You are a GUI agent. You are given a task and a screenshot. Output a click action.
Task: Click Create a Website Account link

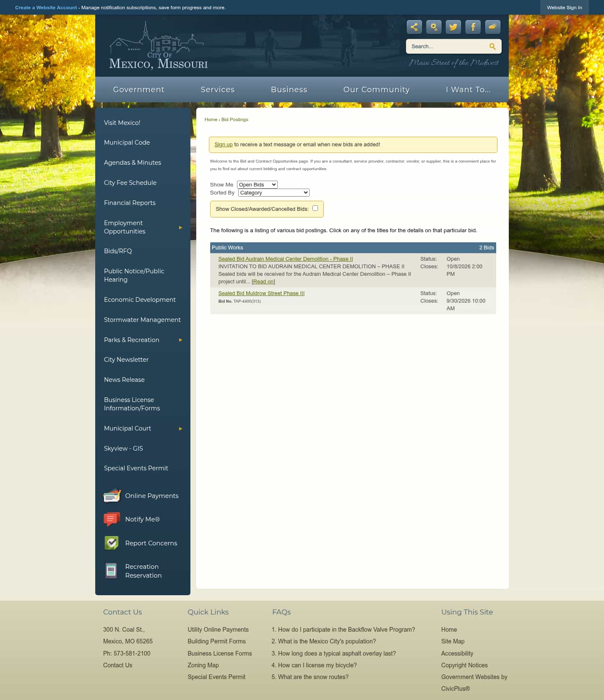point(46,8)
